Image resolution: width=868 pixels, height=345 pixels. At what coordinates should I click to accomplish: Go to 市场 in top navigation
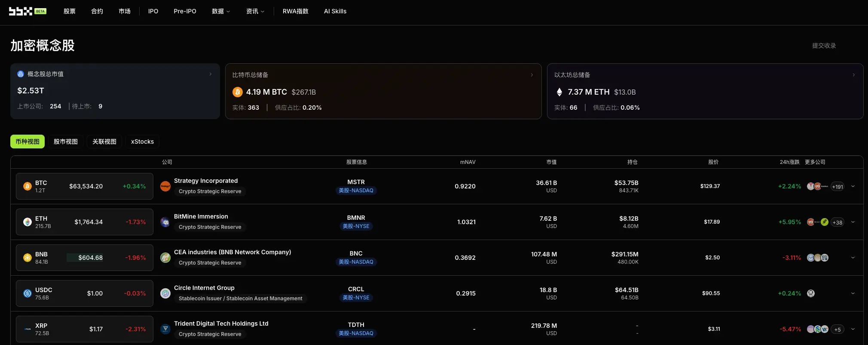pyautogui.click(x=125, y=11)
